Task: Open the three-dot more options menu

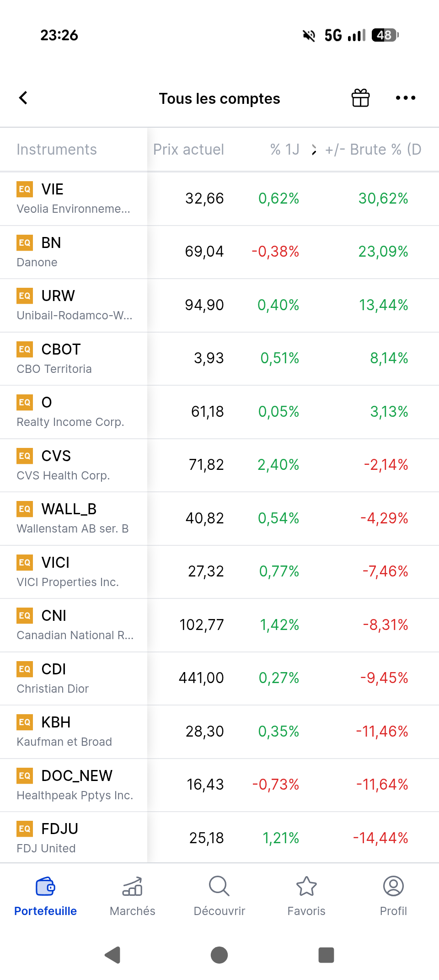Action: 406,98
